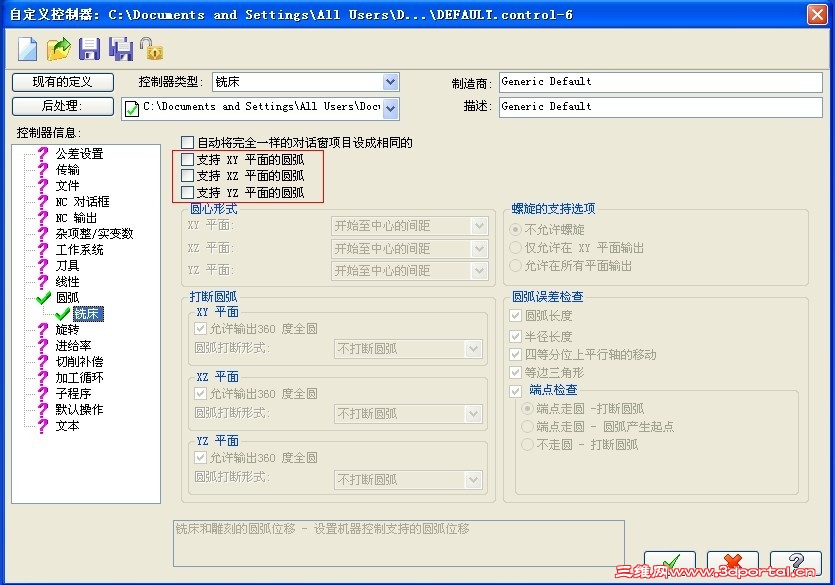
Task: Select 文件 in the tree
Action: click(x=68, y=186)
